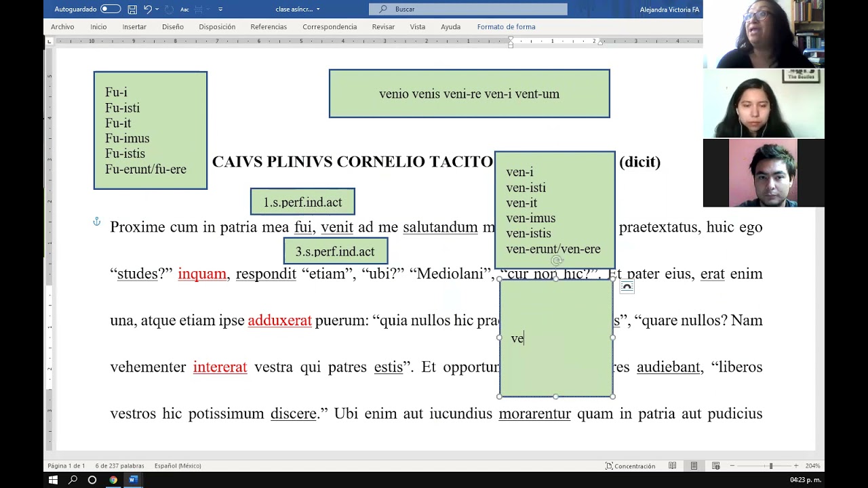
Task: Click the 204% zoom level
Action: click(x=812, y=466)
